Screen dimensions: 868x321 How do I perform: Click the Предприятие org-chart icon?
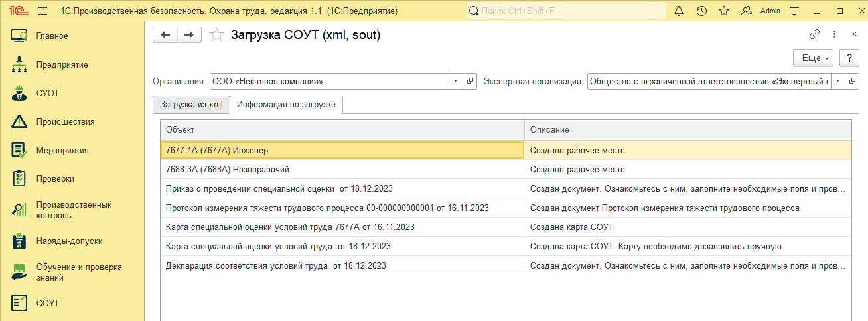coord(19,65)
